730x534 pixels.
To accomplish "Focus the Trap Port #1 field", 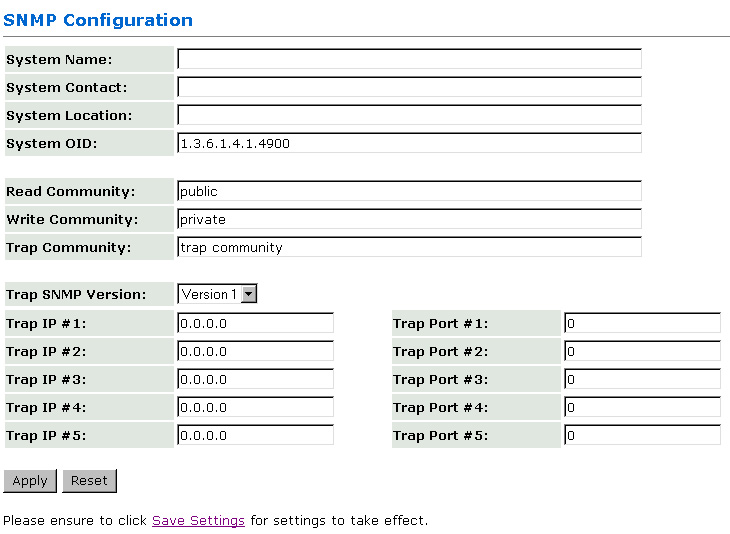I will (642, 323).
